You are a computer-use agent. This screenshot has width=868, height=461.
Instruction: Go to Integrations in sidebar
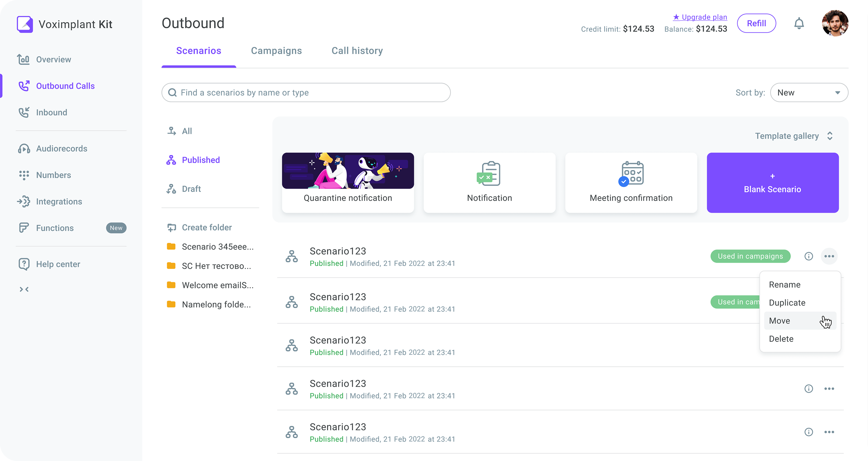(x=50, y=202)
